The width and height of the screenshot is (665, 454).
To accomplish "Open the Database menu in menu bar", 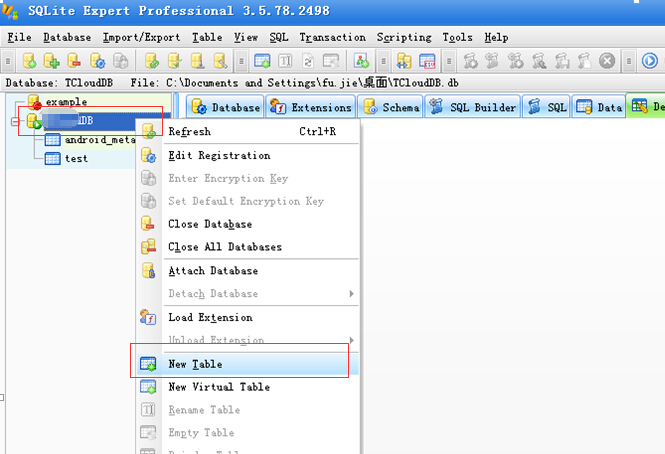I will point(67,37).
